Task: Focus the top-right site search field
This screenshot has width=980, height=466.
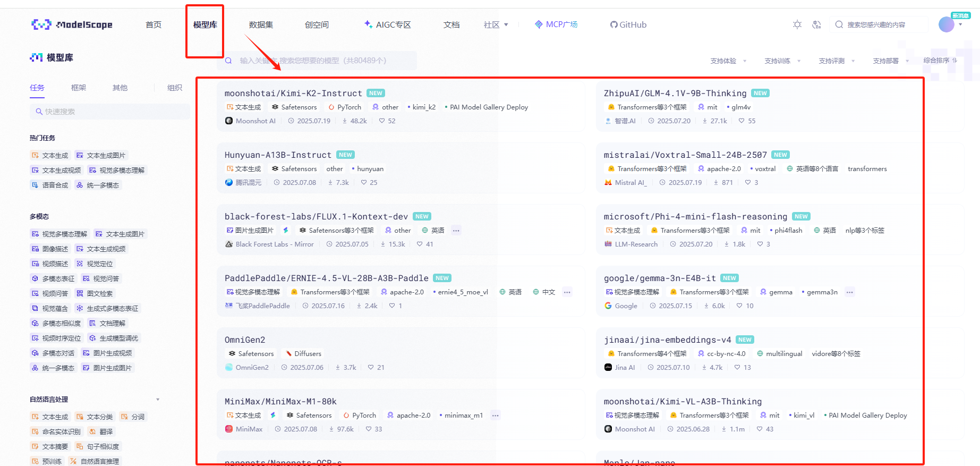Action: coord(879,24)
